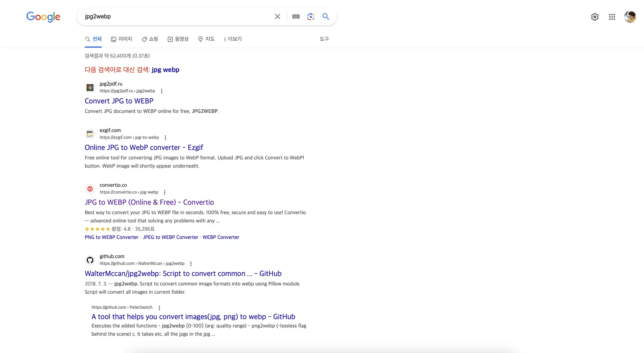Open 'PNG to WEBP Converter' sitelink
Viewport: 644px width, 353px height.
click(111, 237)
